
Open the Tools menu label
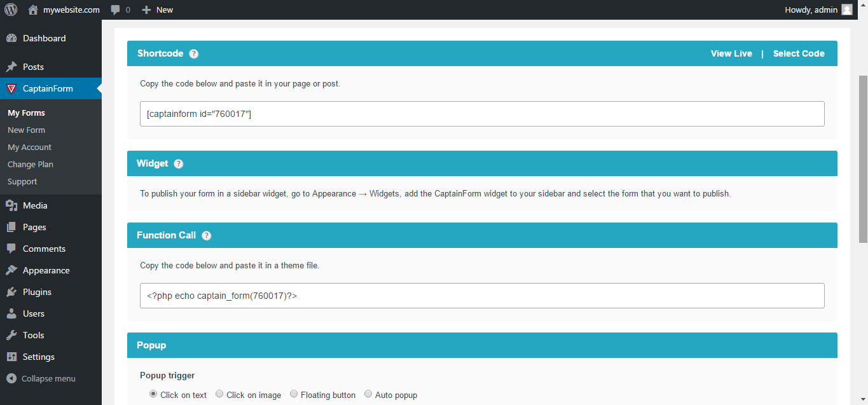(34, 335)
